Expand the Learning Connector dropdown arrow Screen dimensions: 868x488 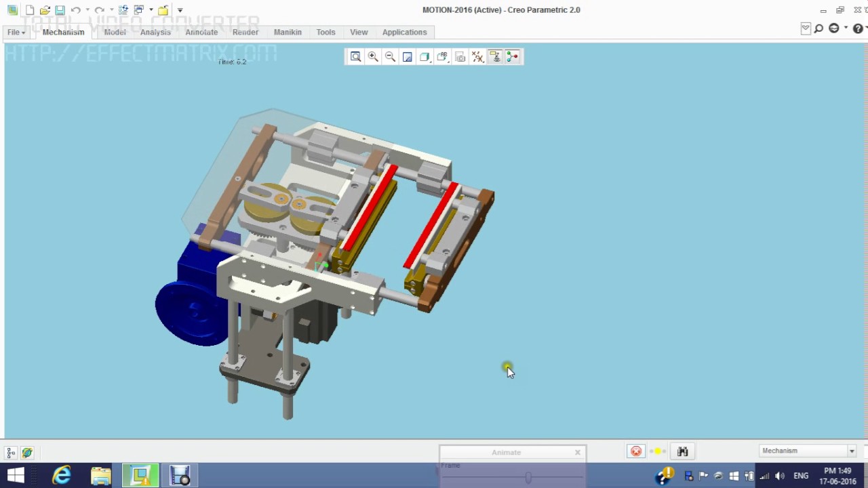(x=846, y=28)
